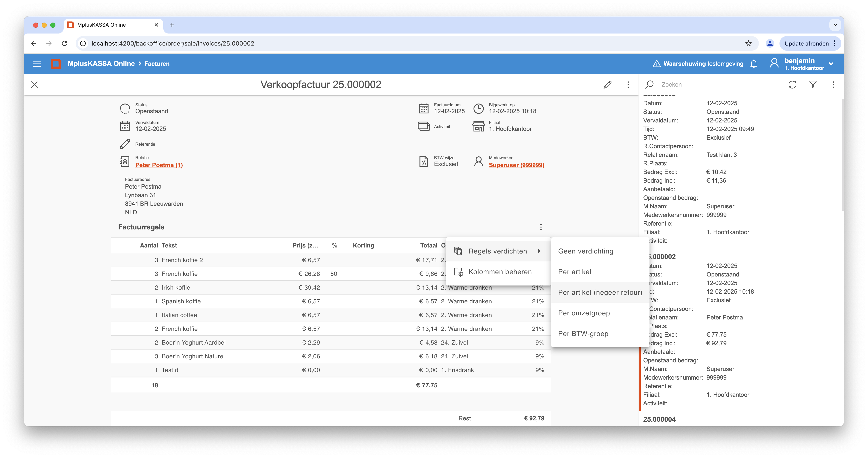
Task: Click the Facturen breadcrumb
Action: 157,64
